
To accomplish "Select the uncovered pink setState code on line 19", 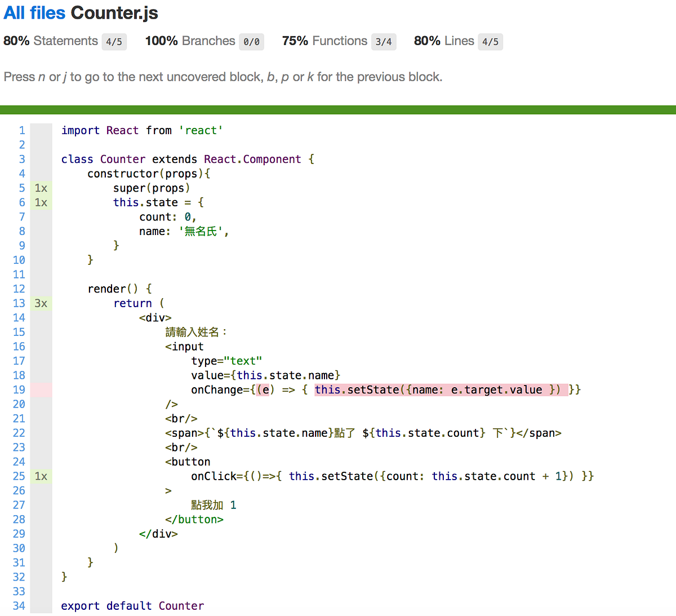I will (x=441, y=389).
